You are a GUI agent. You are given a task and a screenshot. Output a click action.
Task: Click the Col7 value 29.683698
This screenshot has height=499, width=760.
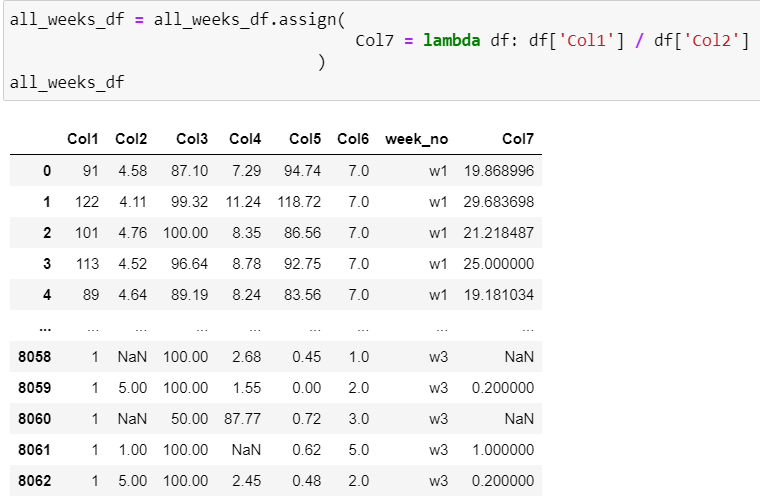point(499,202)
